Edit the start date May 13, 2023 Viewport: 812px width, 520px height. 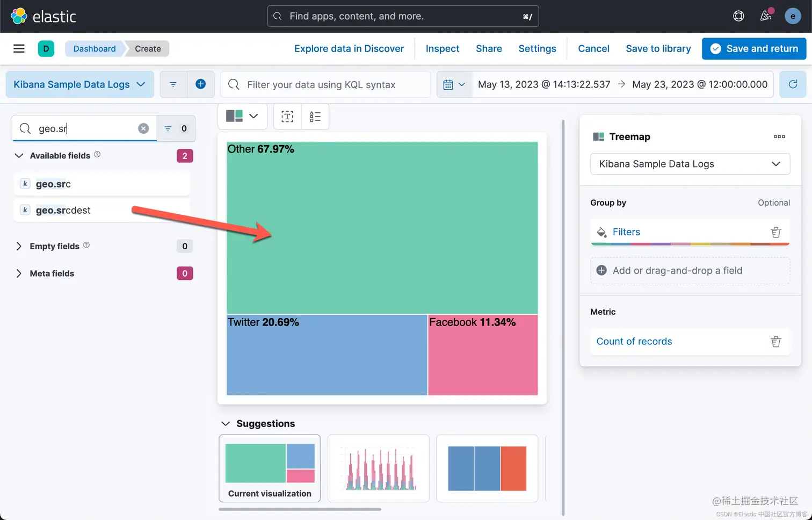(x=544, y=84)
